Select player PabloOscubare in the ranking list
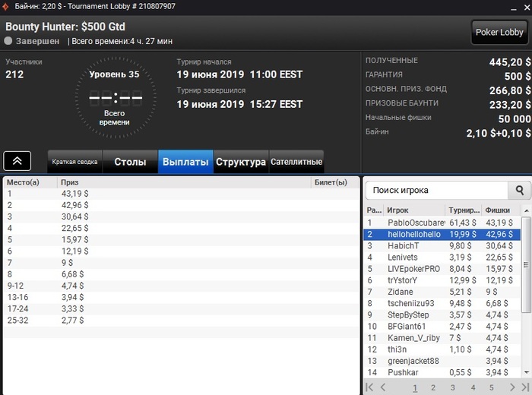Viewport: 532px width, 395px height. [442, 223]
